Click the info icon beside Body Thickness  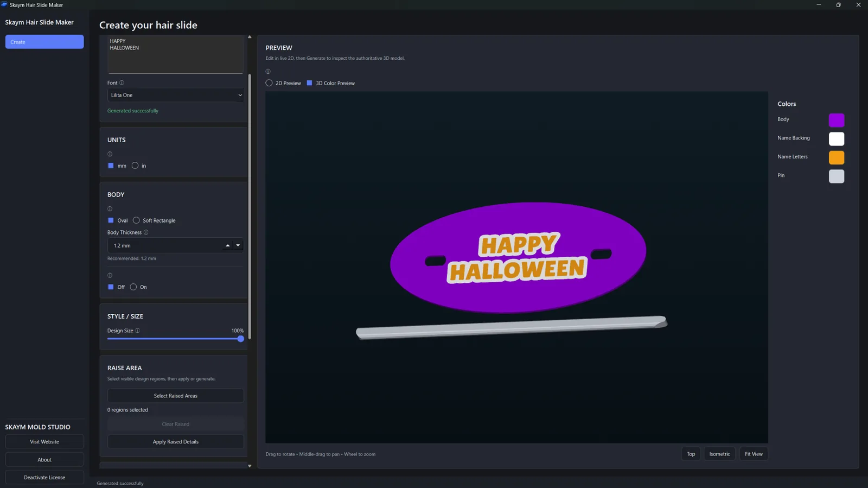coord(146,232)
